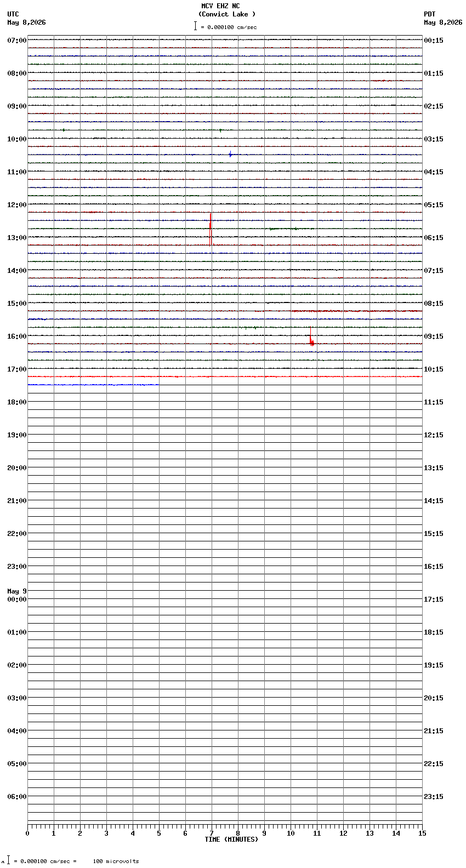
Task: Click the 0 tick on the minutes axis
Action: click(x=27, y=833)
